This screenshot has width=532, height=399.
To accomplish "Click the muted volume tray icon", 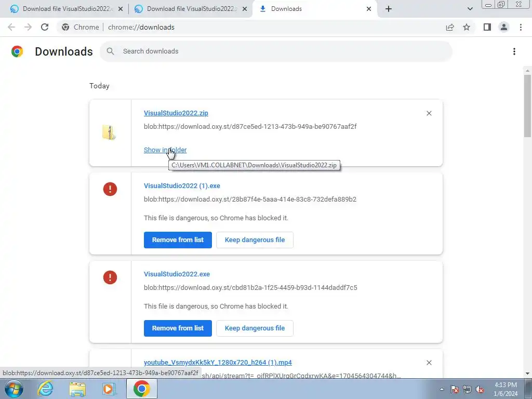I will (480, 389).
